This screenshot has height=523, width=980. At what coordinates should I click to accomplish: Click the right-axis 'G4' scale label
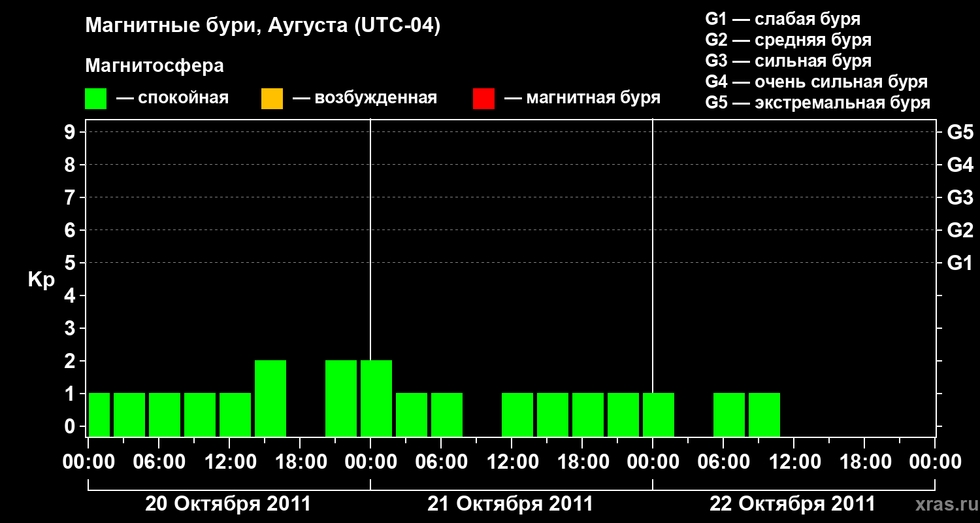(x=960, y=165)
